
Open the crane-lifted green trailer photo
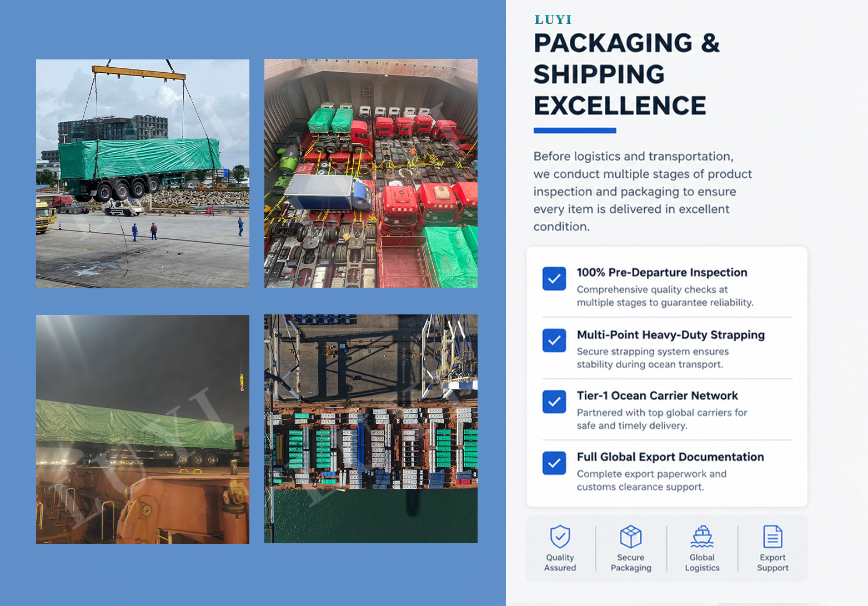(143, 174)
